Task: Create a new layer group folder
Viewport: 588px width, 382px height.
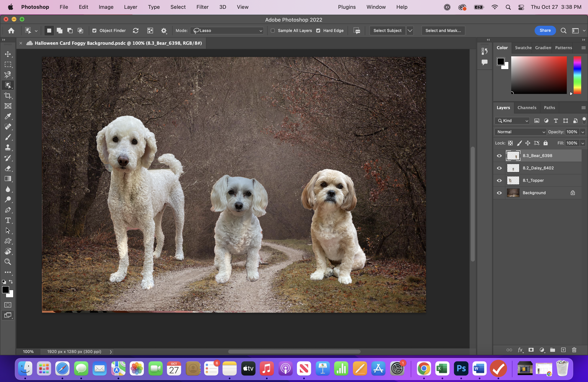Action: [553, 350]
